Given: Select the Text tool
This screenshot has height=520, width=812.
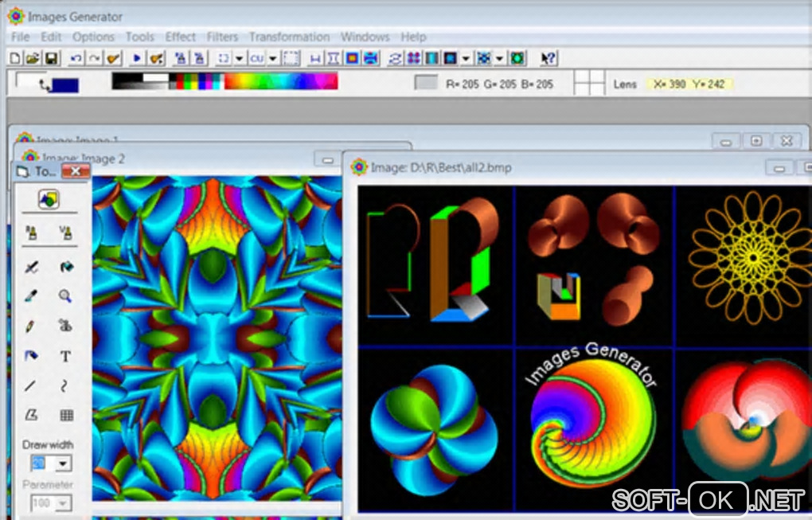Looking at the screenshot, I should pos(65,356).
